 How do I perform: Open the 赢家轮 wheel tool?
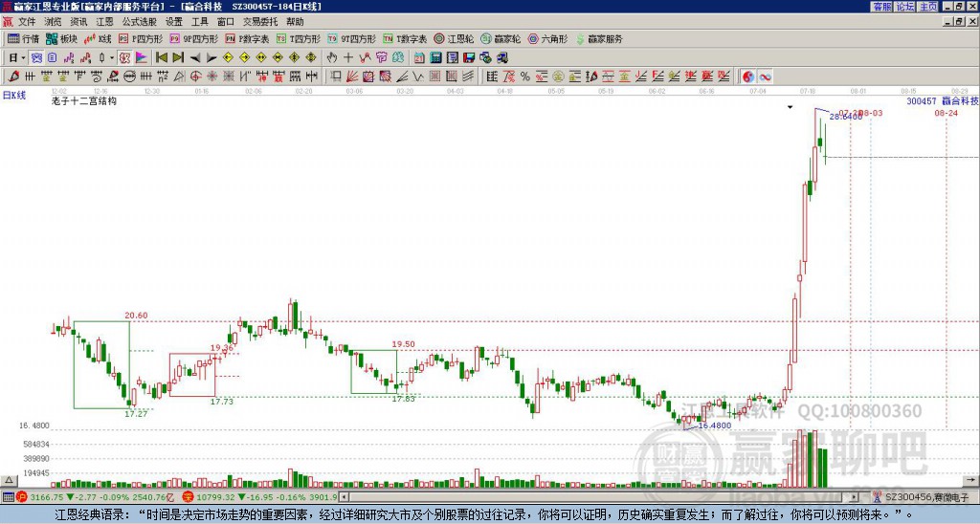pos(501,38)
